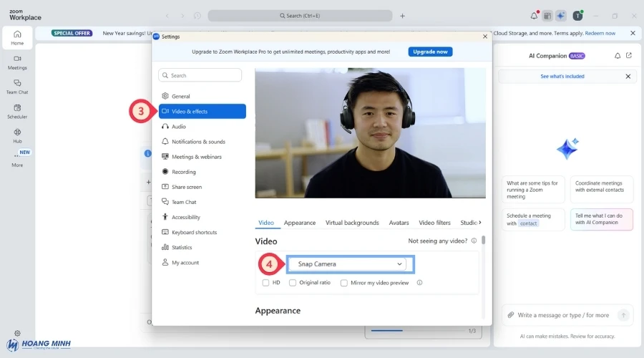Click the Upgrade now button
The image size is (644, 358).
tap(430, 52)
